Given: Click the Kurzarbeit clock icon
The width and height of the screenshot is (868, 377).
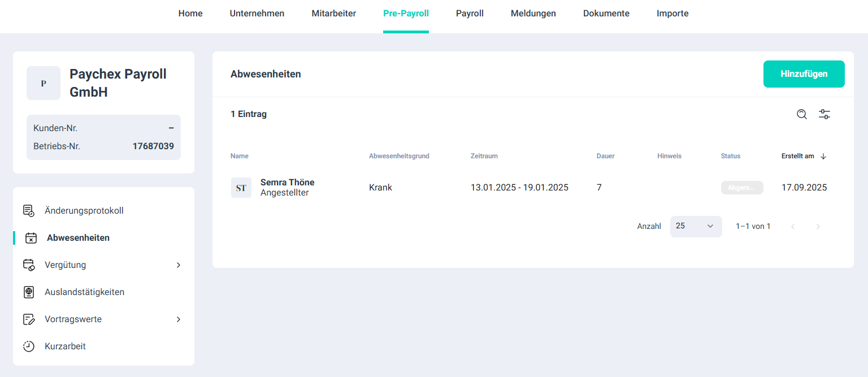Looking at the screenshot, I should click(29, 346).
